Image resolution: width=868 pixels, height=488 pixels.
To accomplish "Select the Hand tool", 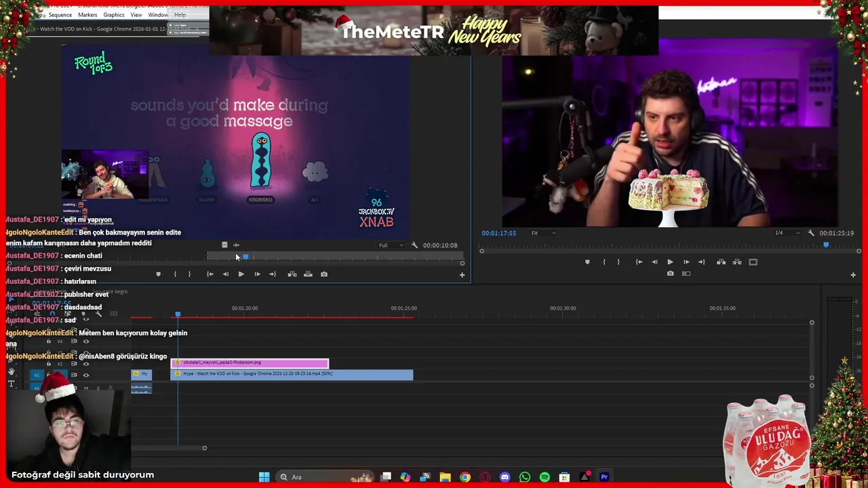I will [11, 372].
